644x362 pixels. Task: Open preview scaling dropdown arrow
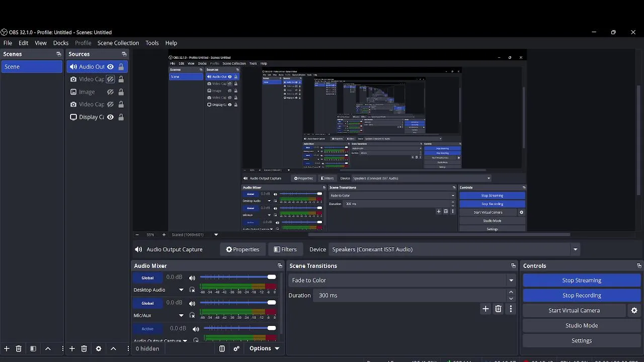tap(216, 235)
